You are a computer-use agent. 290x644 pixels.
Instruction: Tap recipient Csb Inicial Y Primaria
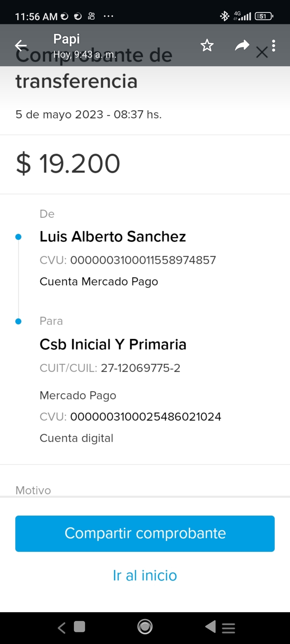[113, 345]
